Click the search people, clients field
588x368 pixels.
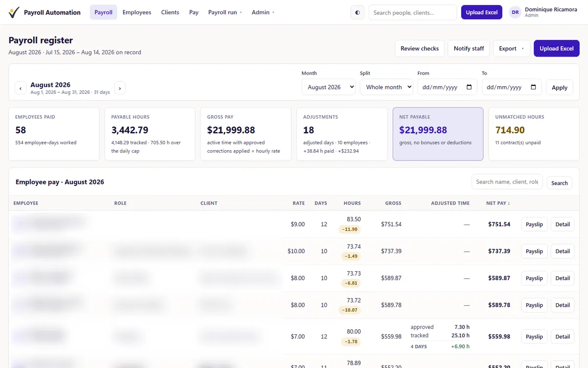tap(413, 13)
